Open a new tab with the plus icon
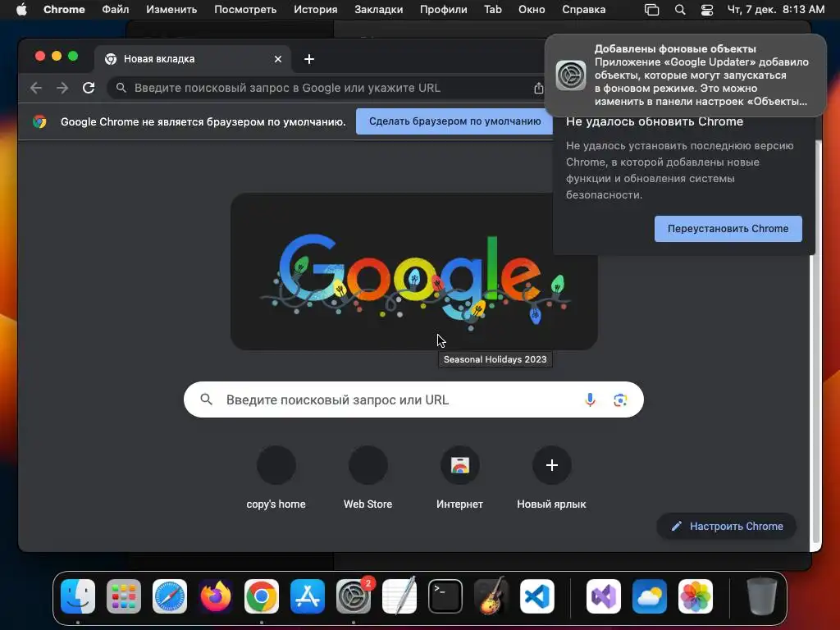Image resolution: width=840 pixels, height=630 pixels. 309,59
